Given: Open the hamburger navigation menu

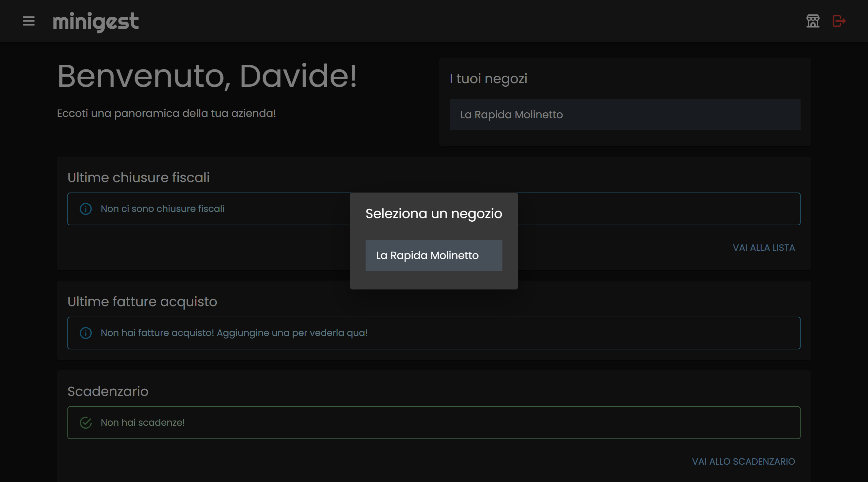Looking at the screenshot, I should [x=29, y=21].
